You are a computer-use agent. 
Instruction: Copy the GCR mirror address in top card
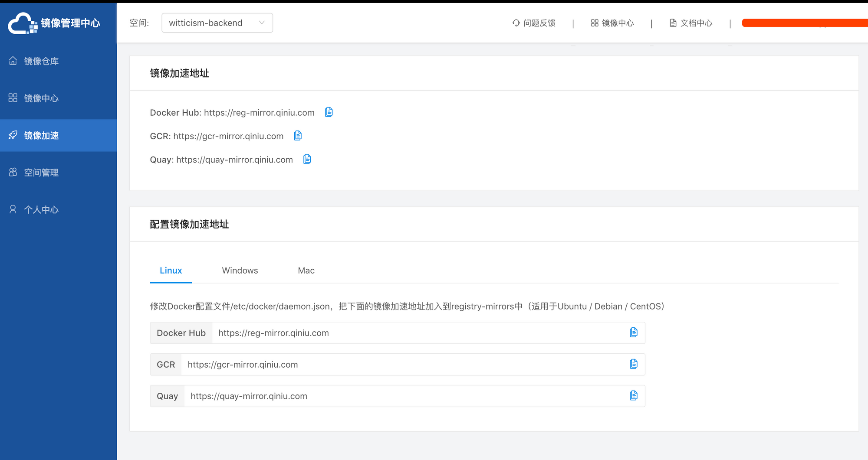tap(298, 136)
